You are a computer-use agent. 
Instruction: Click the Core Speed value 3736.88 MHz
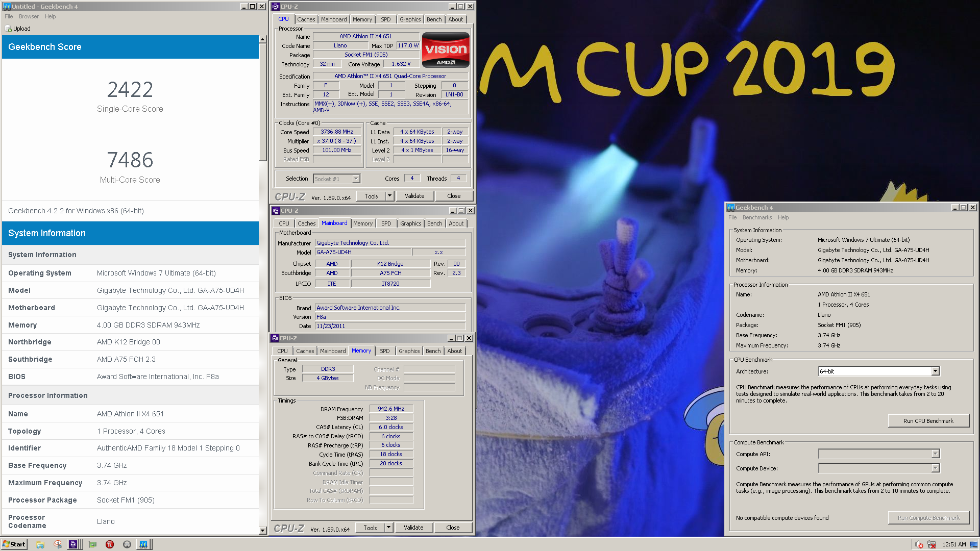click(x=337, y=132)
